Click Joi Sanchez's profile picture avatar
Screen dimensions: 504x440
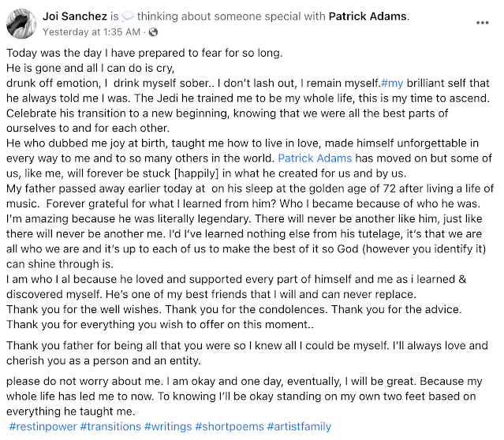20,24
